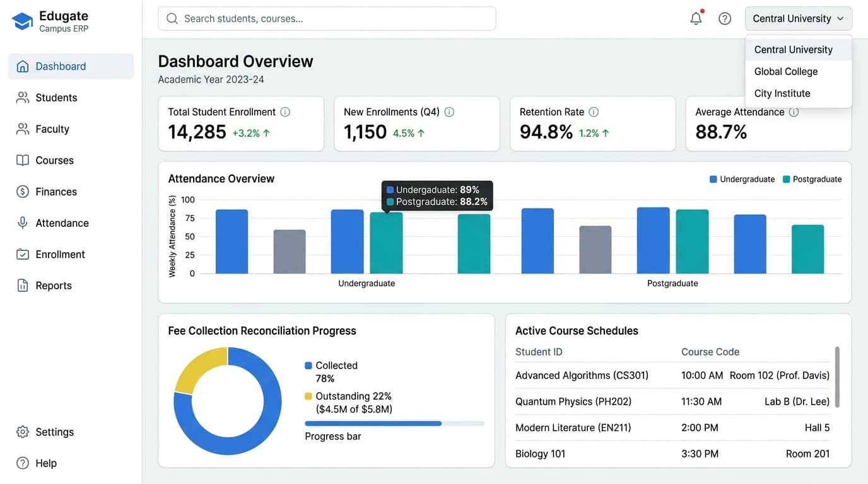This screenshot has height=484, width=868.
Task: Open Help link in sidebar
Action: pyautogui.click(x=71, y=463)
